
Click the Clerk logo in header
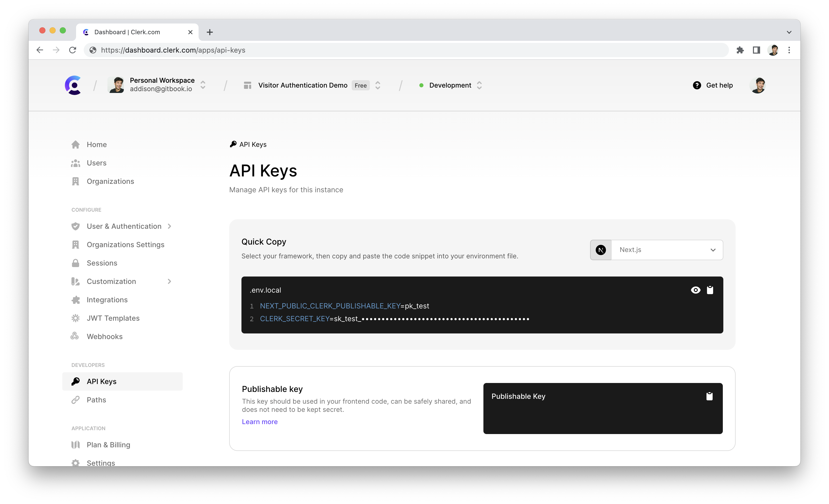click(x=73, y=85)
